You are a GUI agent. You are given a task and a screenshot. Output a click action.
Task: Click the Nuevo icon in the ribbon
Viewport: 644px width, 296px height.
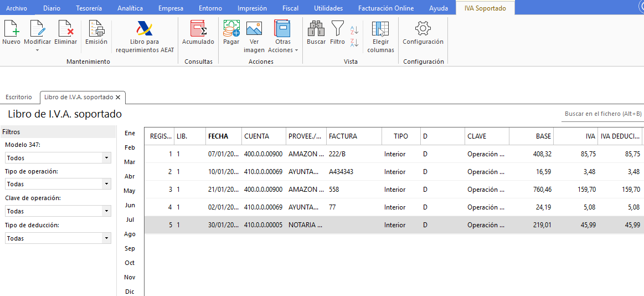(x=11, y=28)
